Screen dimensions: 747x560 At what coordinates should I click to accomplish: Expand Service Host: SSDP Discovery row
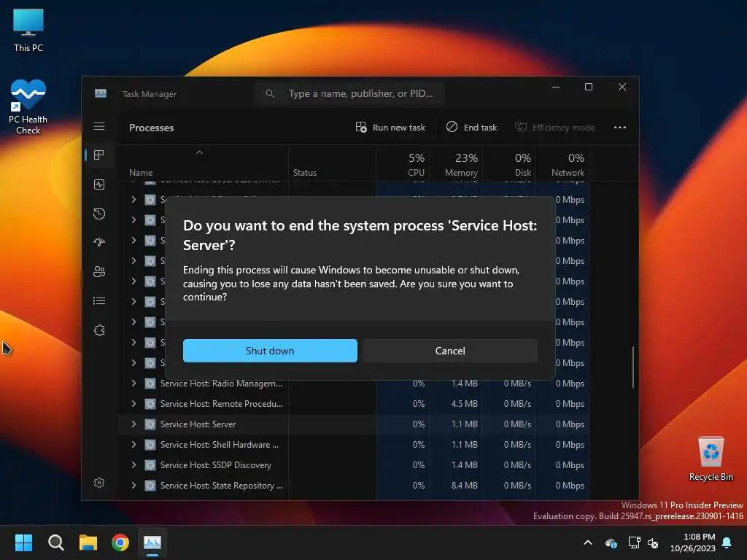[134, 465]
